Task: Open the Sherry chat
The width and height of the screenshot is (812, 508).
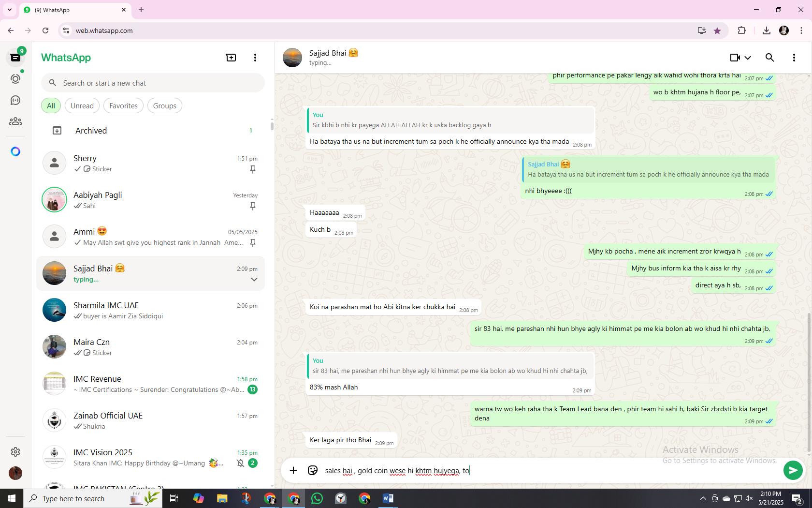Action: 151,163
